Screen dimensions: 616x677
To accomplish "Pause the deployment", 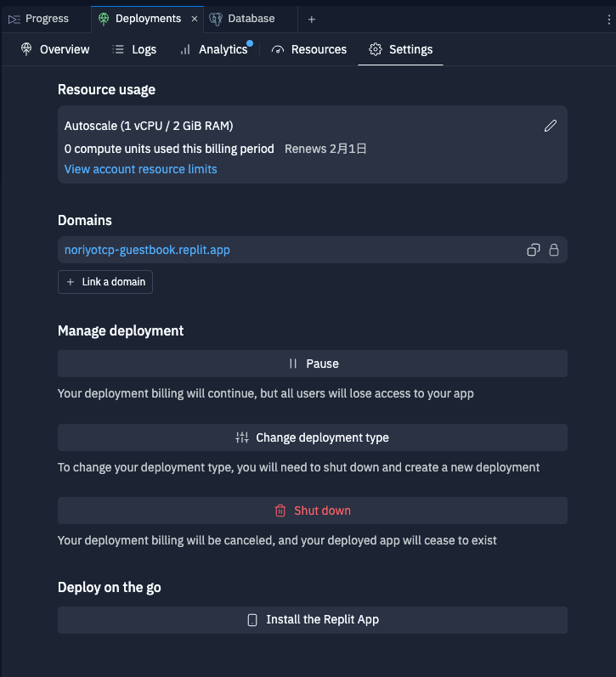I will 313,364.
